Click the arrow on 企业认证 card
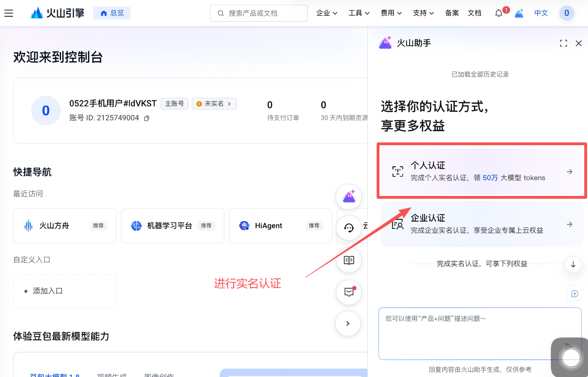 coord(569,224)
